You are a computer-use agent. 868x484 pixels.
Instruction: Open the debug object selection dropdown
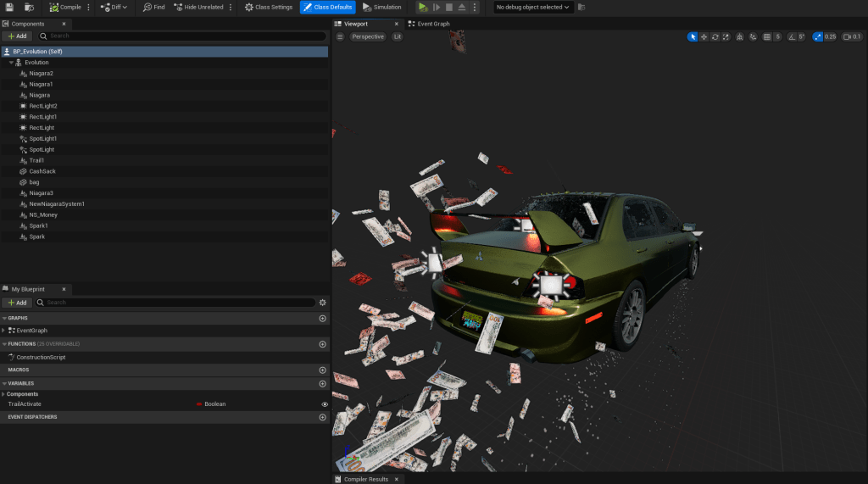point(533,7)
